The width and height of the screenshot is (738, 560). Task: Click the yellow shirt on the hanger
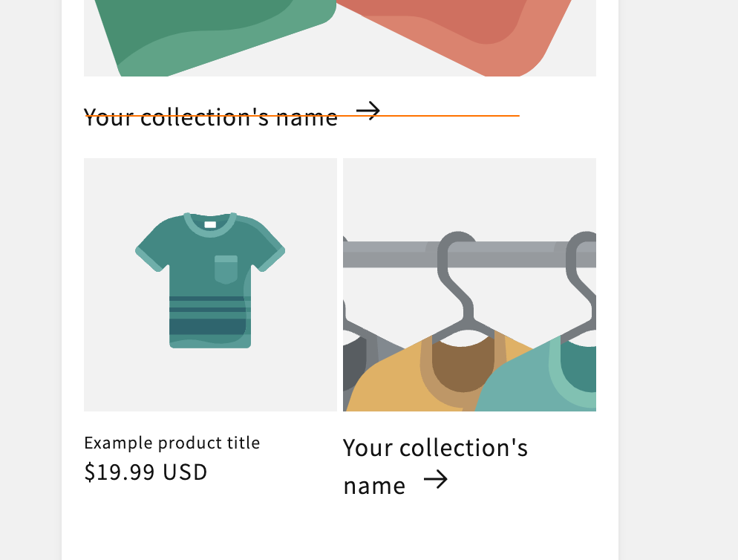(x=394, y=382)
